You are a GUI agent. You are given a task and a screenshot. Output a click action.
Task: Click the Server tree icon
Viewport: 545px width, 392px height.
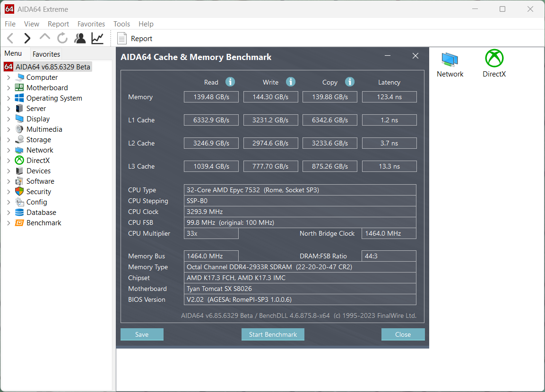[x=19, y=108]
